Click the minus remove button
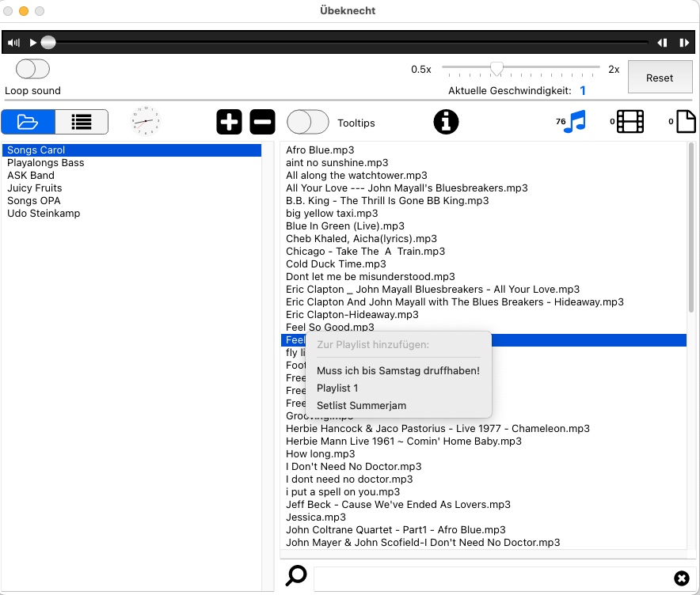700x595 pixels. pos(263,122)
